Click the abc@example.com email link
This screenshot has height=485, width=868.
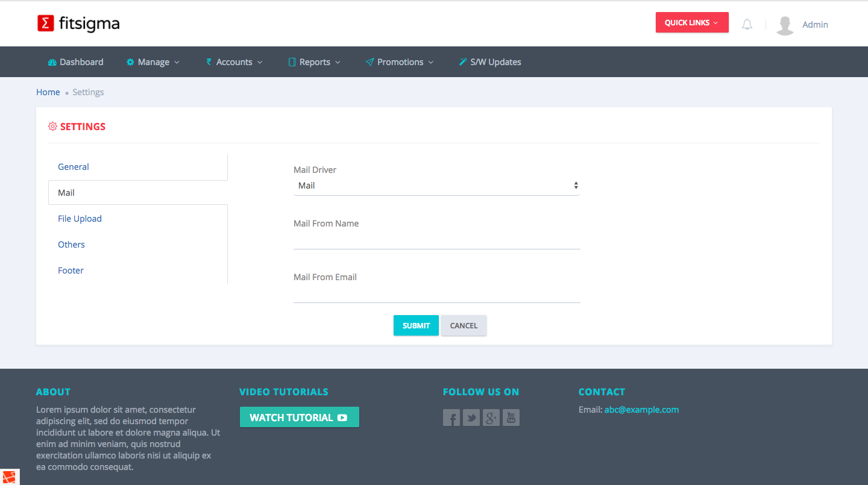(641, 410)
